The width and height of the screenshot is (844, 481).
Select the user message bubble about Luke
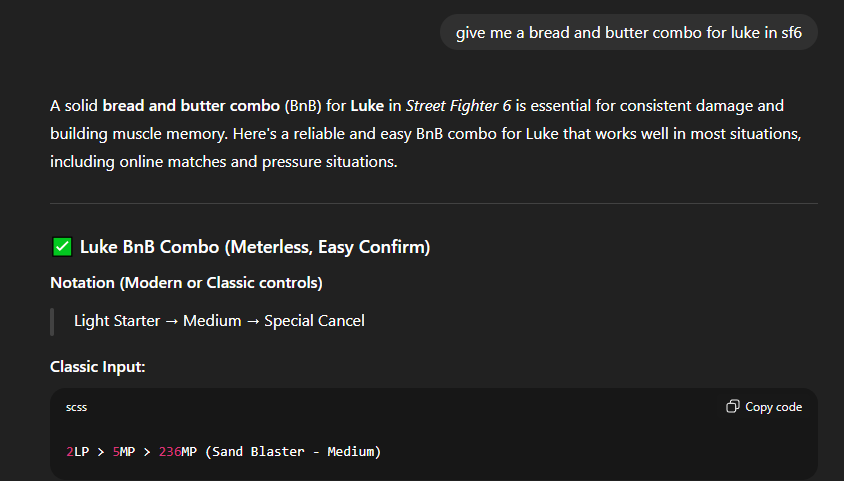click(x=628, y=33)
